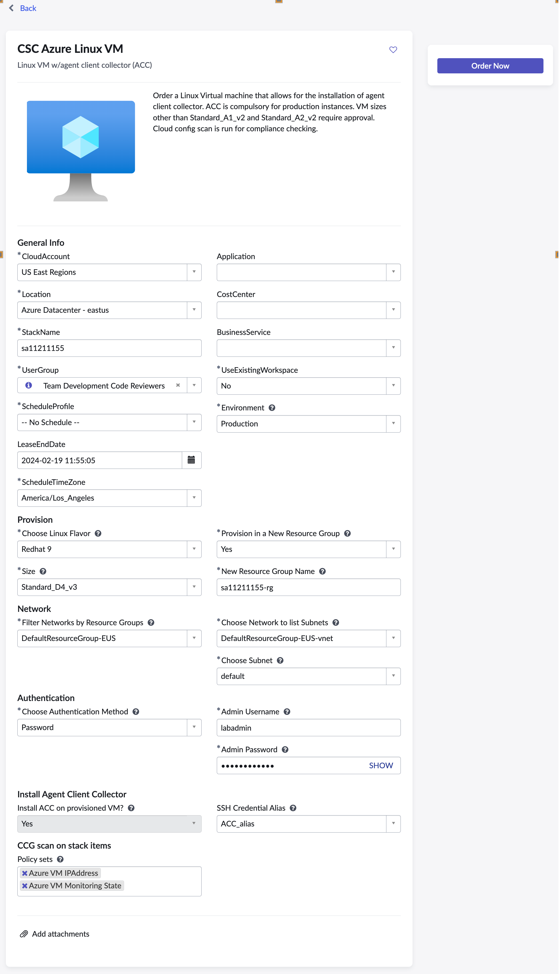Clear the Team Development Code Reviewers selection
This screenshot has width=560, height=974.
[178, 385]
